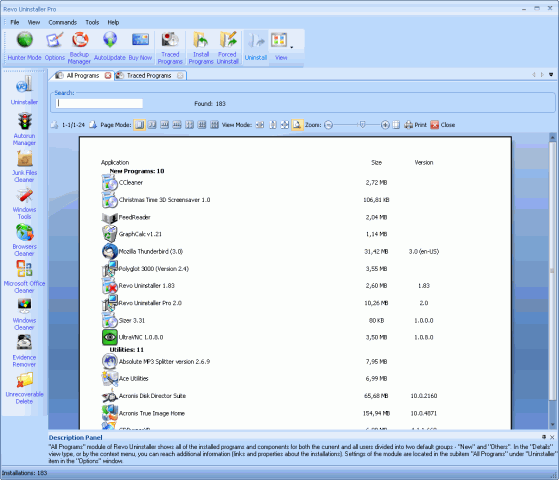Close the print preview
This screenshot has width=559, height=480.
point(442,125)
